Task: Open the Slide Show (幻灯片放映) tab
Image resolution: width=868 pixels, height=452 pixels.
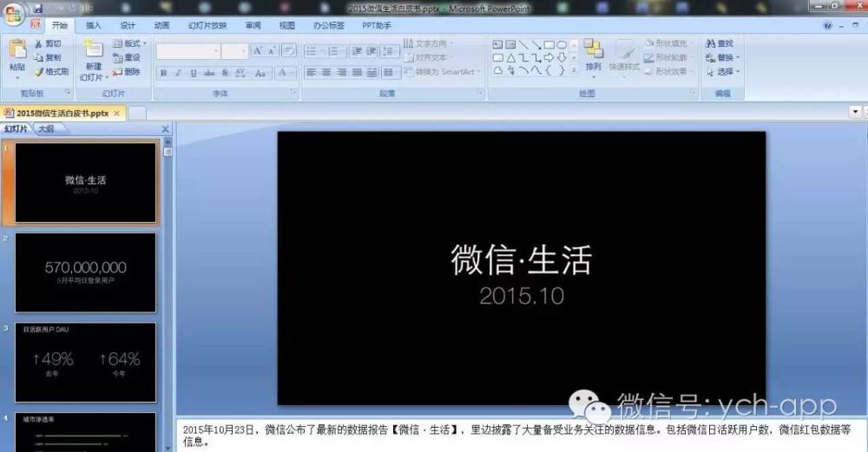Action: 207,25
